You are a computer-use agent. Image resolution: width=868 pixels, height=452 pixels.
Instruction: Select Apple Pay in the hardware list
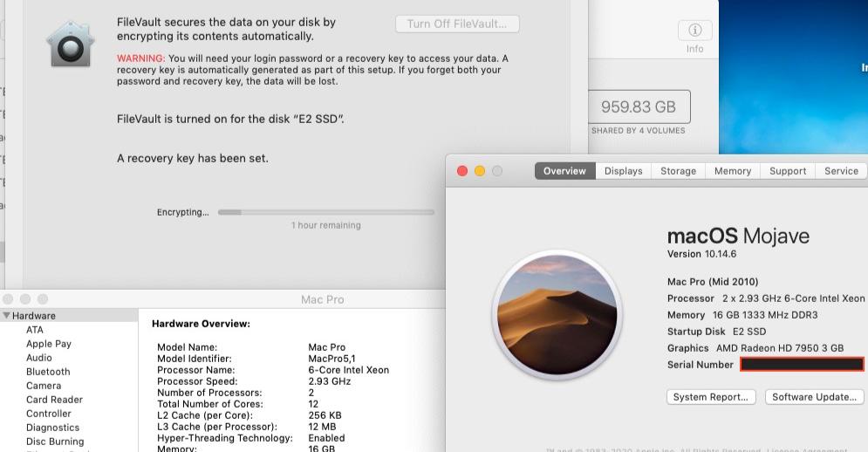49,344
